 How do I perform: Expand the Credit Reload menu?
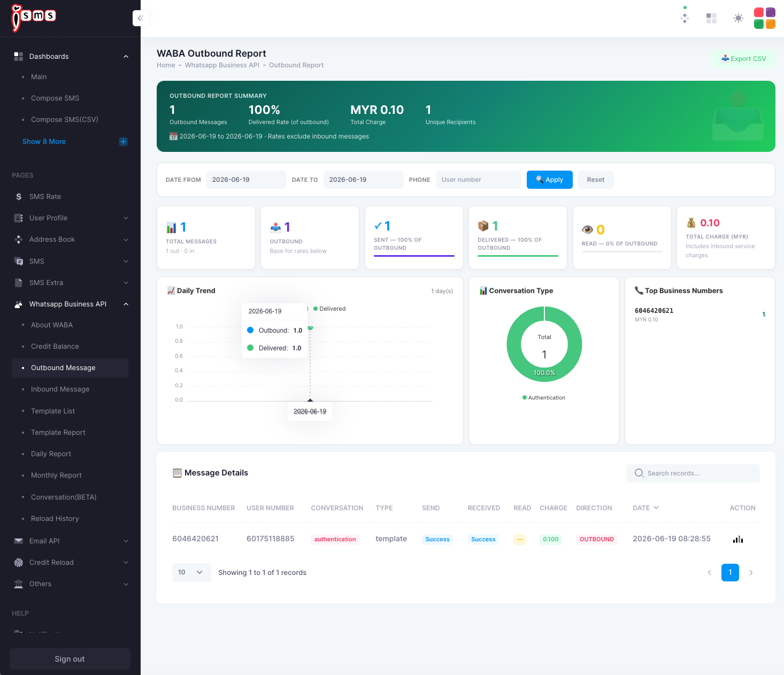pos(126,563)
